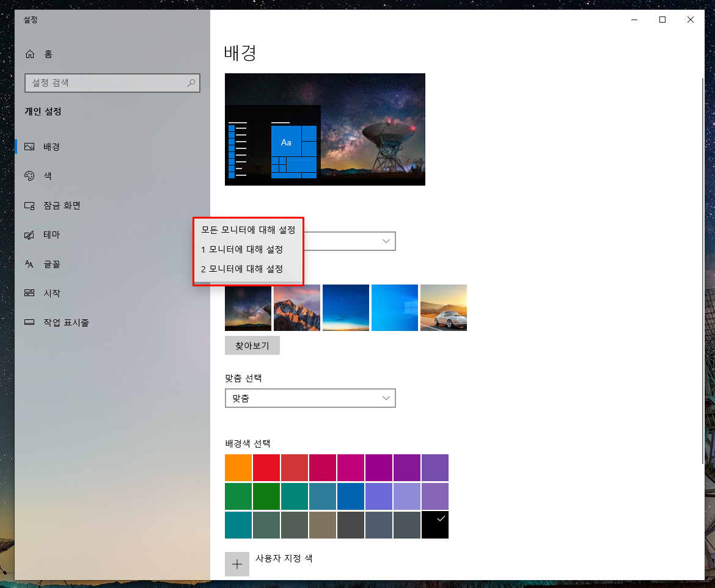Image resolution: width=715 pixels, height=588 pixels.
Task: Open the 글꼴 settings page
Action: [x=51, y=264]
